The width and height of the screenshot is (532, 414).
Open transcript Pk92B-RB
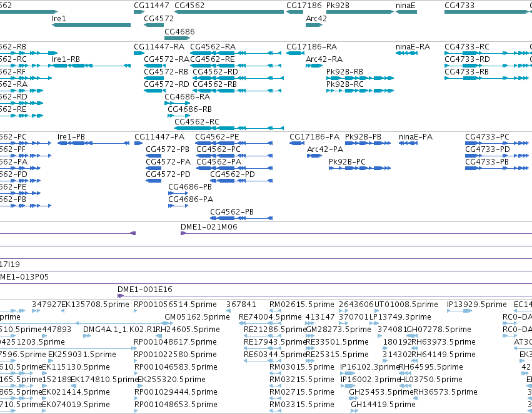click(x=360, y=78)
